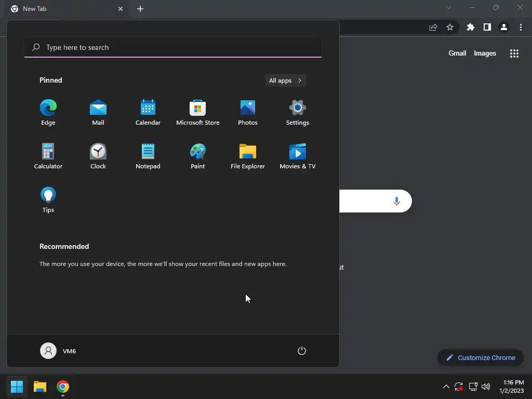Bookmark this tab with the star icon
Screen dimensions: 532x399
point(450,27)
